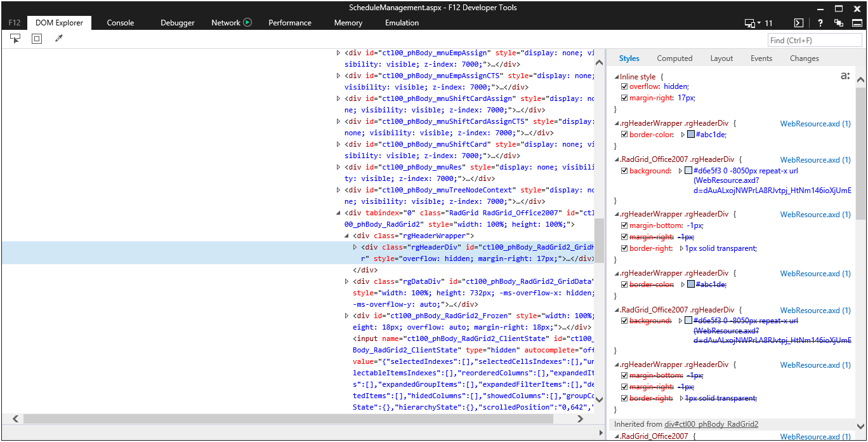Open the document mode dropdown showing 11

(759, 23)
